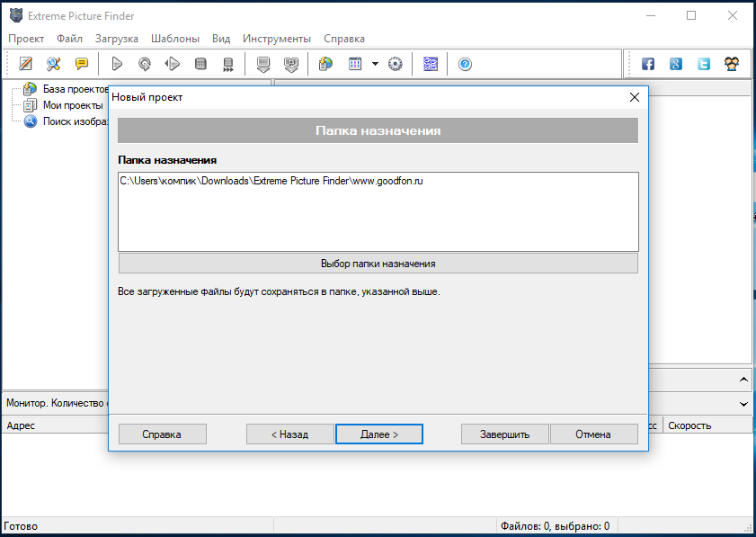Click the 'Завершить' button

coord(505,434)
